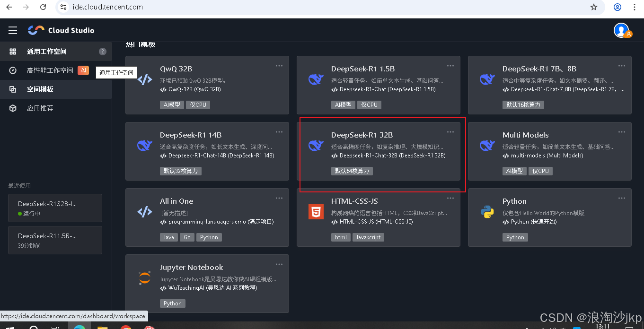Viewport: 644px width, 329px height.
Task: Click the AI模型 tag on DeepSeek-R1 1.5B
Action: coord(344,105)
